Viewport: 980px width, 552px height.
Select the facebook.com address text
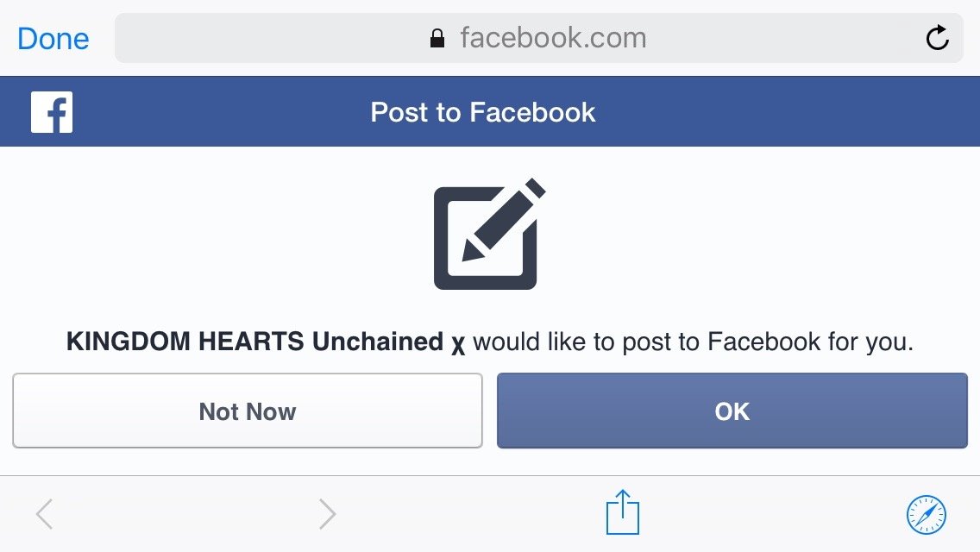point(553,39)
